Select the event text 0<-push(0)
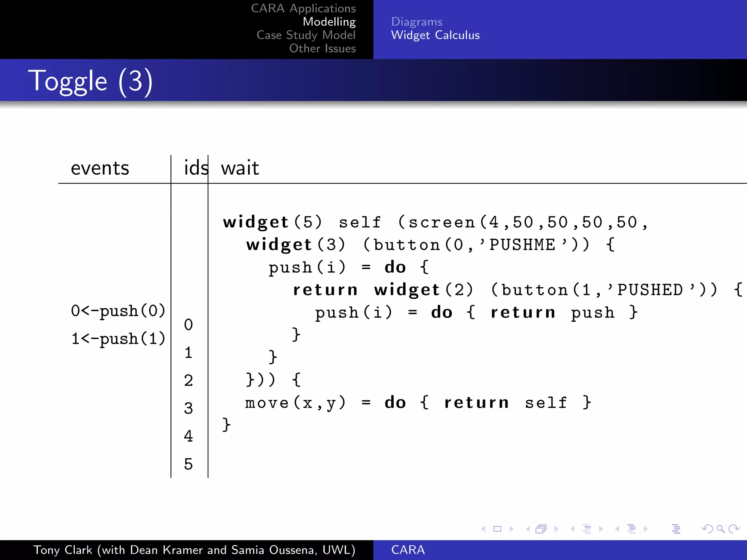 118,311
